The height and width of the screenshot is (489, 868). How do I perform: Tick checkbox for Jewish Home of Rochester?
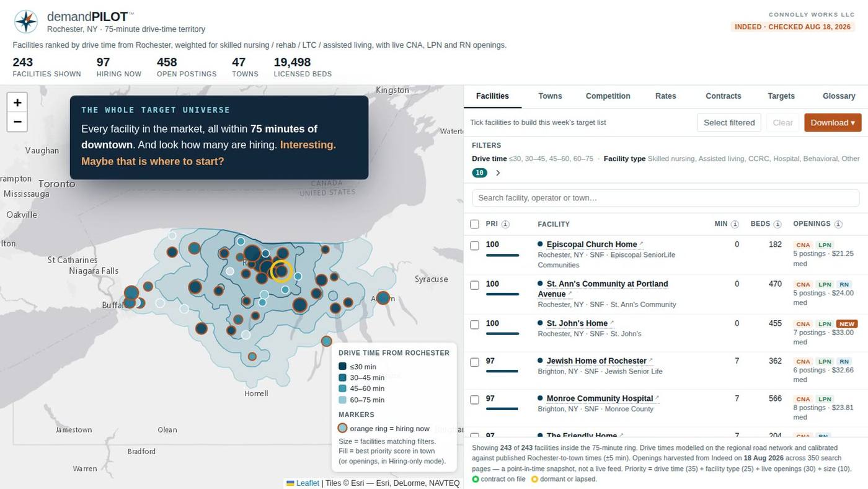(x=475, y=362)
